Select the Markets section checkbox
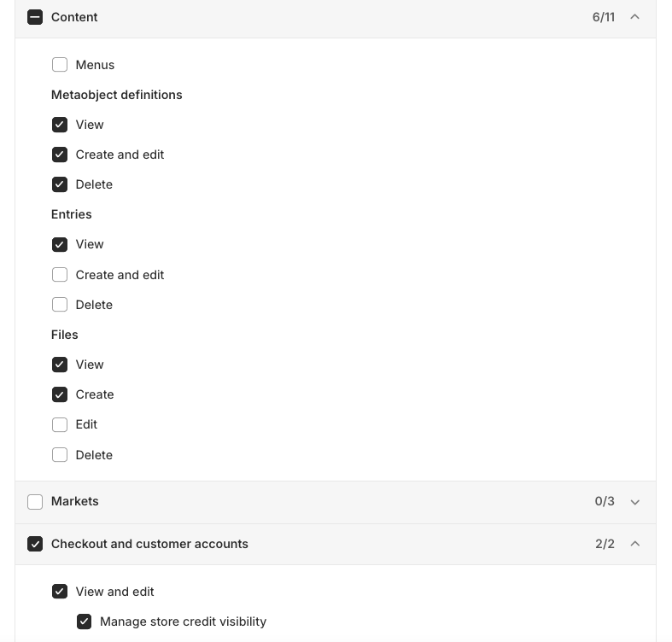Image resolution: width=672 pixels, height=642 pixels. pos(35,502)
